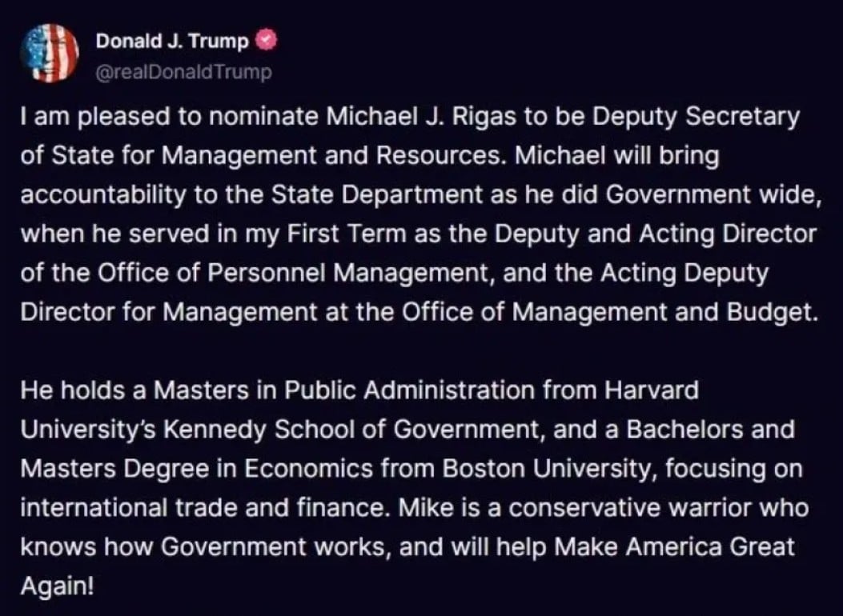Open the @realDonaldTrump handle

pos(183,72)
